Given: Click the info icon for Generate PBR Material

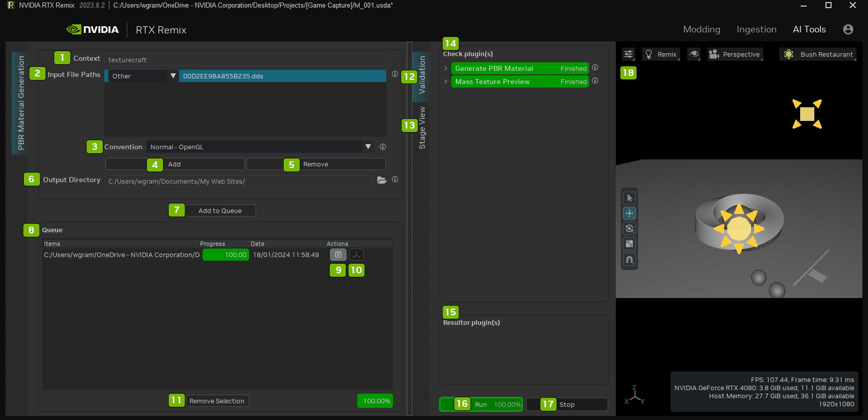Looking at the screenshot, I should (595, 67).
